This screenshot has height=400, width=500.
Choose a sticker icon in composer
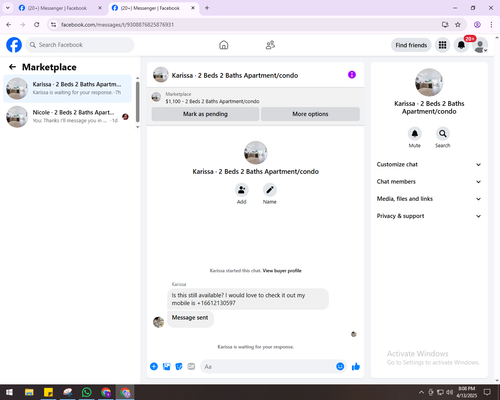pos(179,367)
